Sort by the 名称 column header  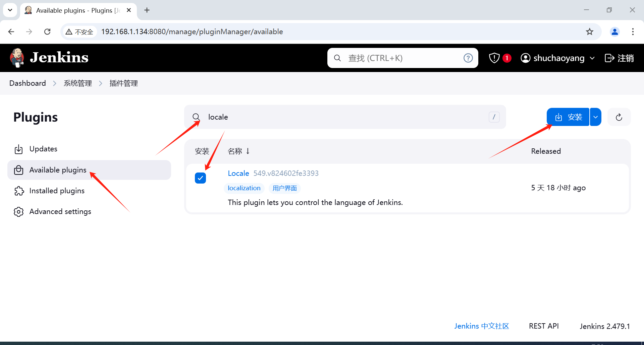click(x=239, y=151)
